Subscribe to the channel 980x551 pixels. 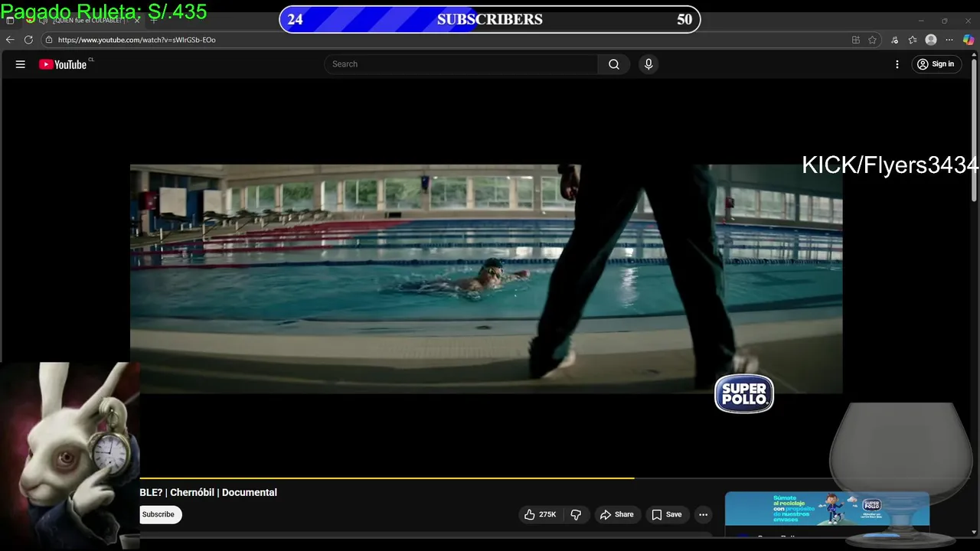(x=158, y=514)
